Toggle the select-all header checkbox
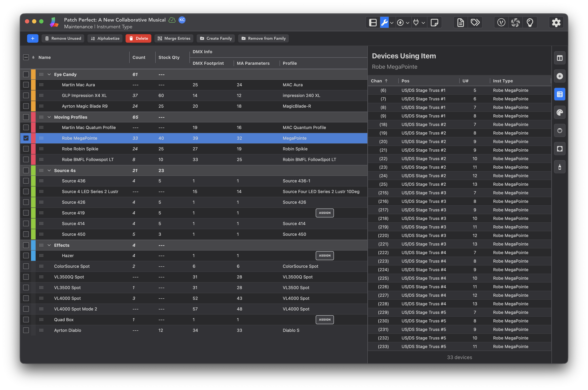Viewport: 588px width, 390px height. click(26, 57)
